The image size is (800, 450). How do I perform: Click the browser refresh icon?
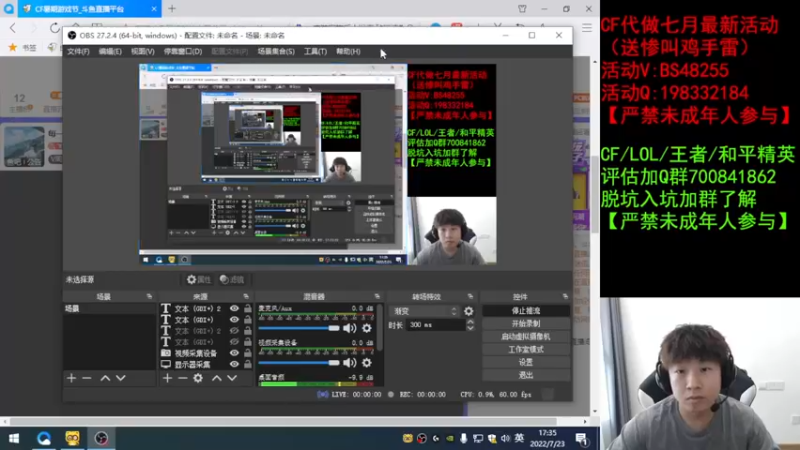(x=55, y=28)
